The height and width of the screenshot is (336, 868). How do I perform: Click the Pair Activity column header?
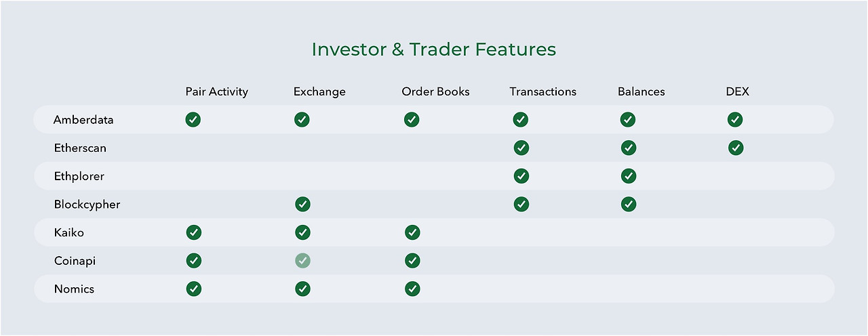(217, 91)
